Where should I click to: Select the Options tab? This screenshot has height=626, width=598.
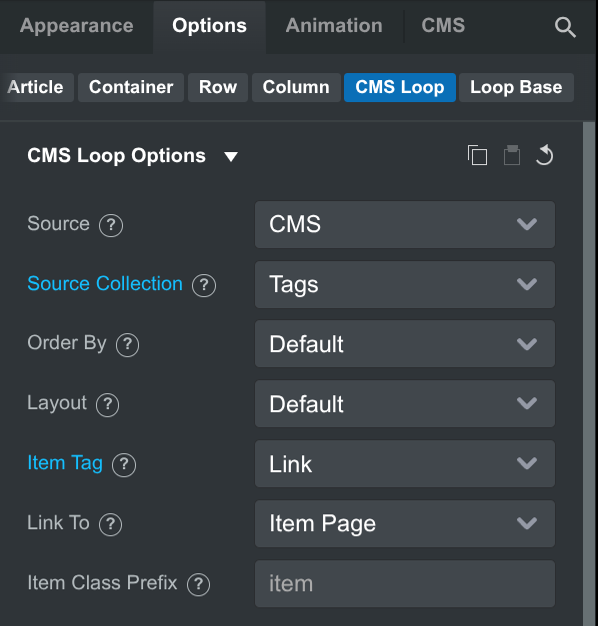coord(210,26)
